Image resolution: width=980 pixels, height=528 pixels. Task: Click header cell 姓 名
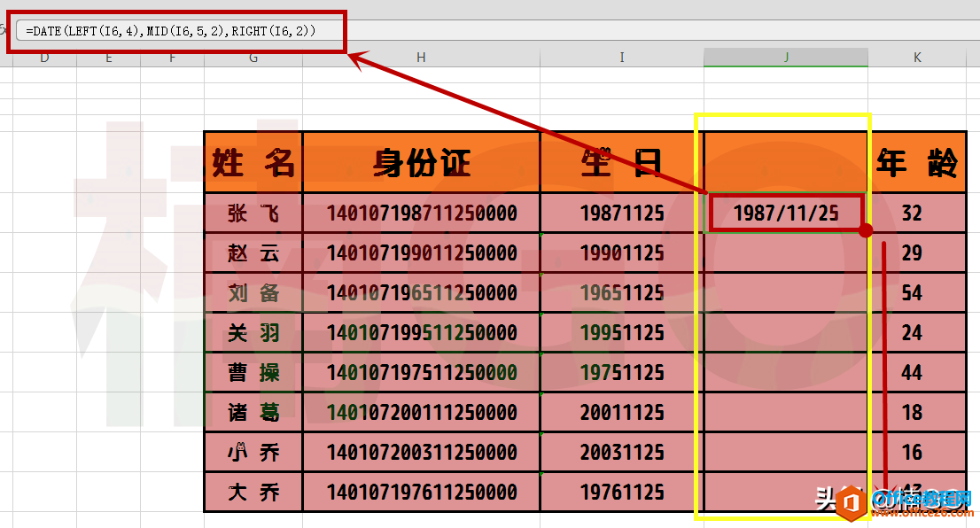(253, 162)
